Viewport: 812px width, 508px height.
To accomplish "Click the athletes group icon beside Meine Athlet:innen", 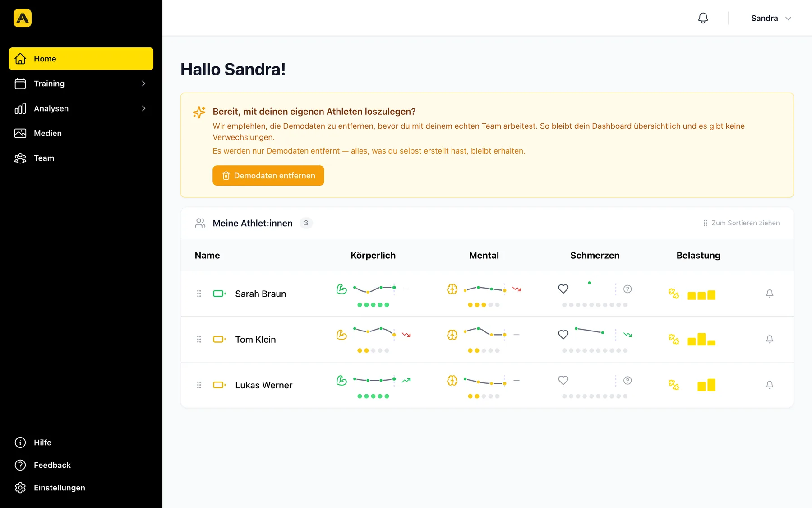I will point(200,223).
